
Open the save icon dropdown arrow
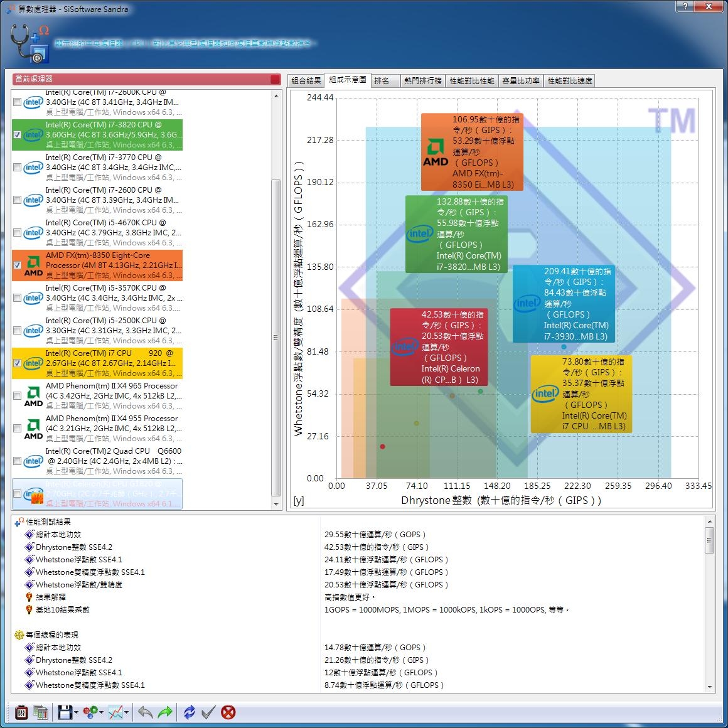click(76, 712)
